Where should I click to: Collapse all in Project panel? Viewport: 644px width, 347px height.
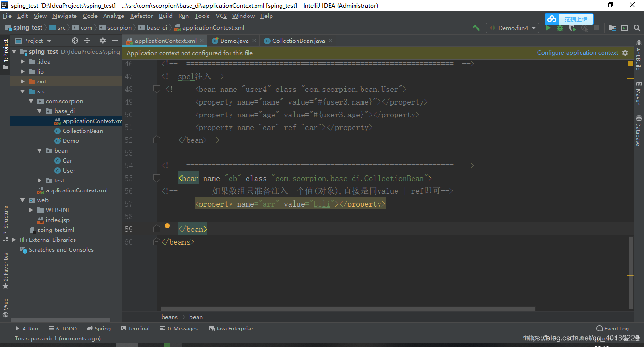click(x=88, y=41)
